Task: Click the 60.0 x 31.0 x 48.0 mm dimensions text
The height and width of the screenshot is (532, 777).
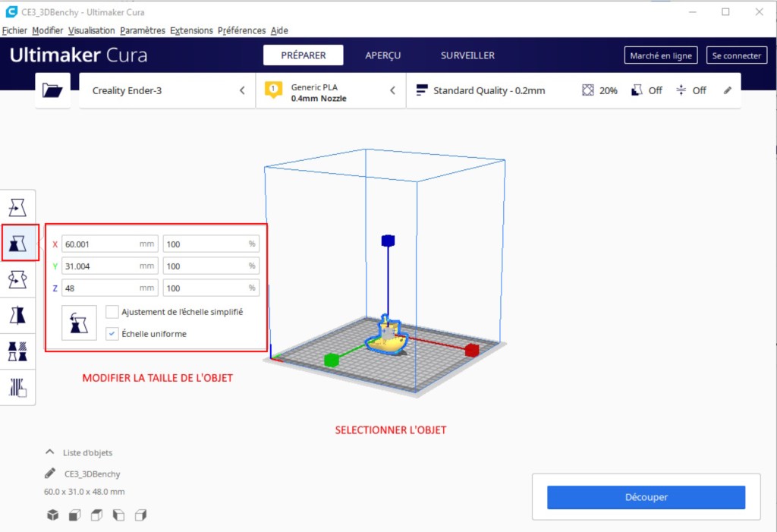Action: coord(84,492)
